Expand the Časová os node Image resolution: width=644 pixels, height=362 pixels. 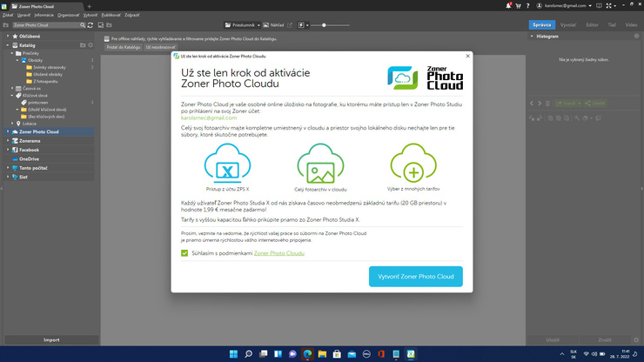[12, 89]
